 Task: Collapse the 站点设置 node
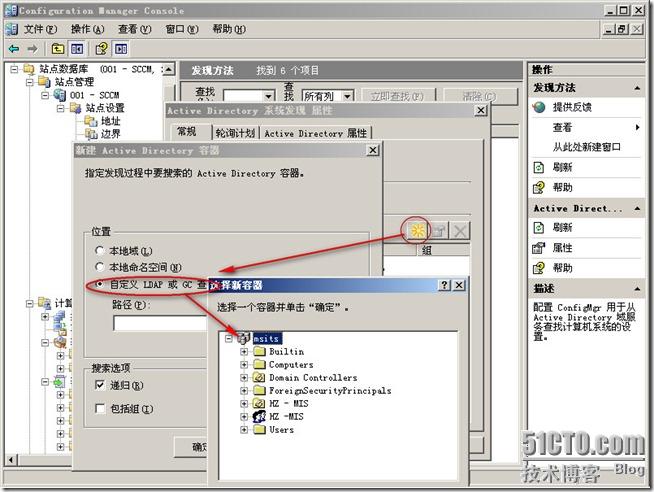click(61, 108)
